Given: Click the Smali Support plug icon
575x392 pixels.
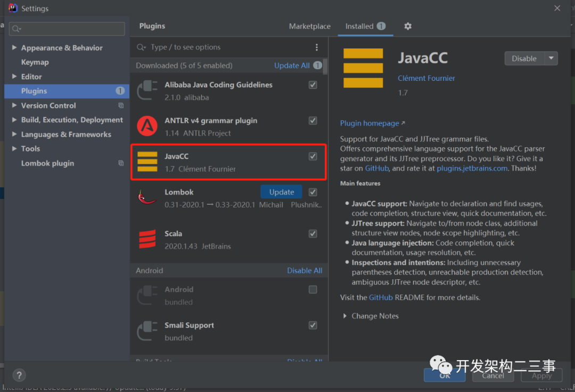Looking at the screenshot, I should [147, 331].
